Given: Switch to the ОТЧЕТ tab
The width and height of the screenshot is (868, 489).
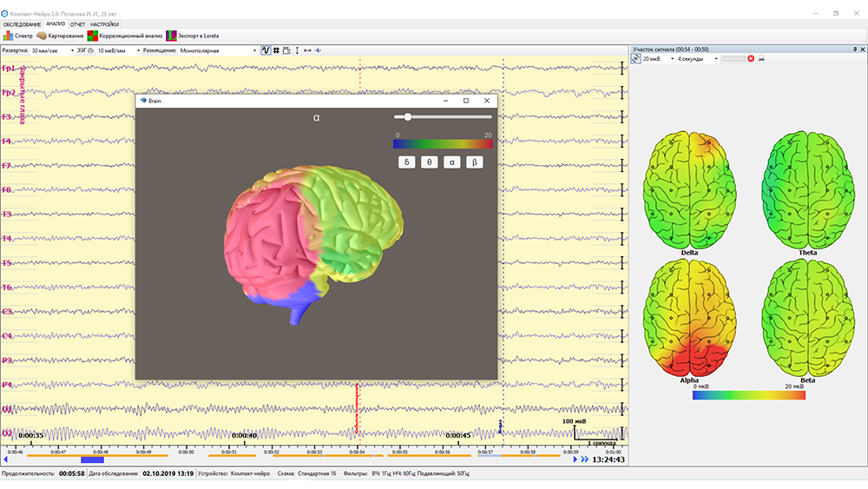Looking at the screenshot, I should 77,24.
